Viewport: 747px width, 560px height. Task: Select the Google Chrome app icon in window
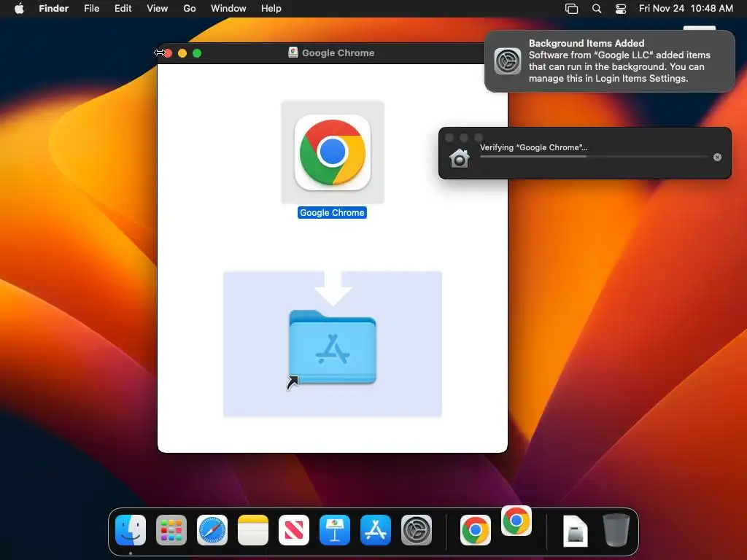coord(333,152)
